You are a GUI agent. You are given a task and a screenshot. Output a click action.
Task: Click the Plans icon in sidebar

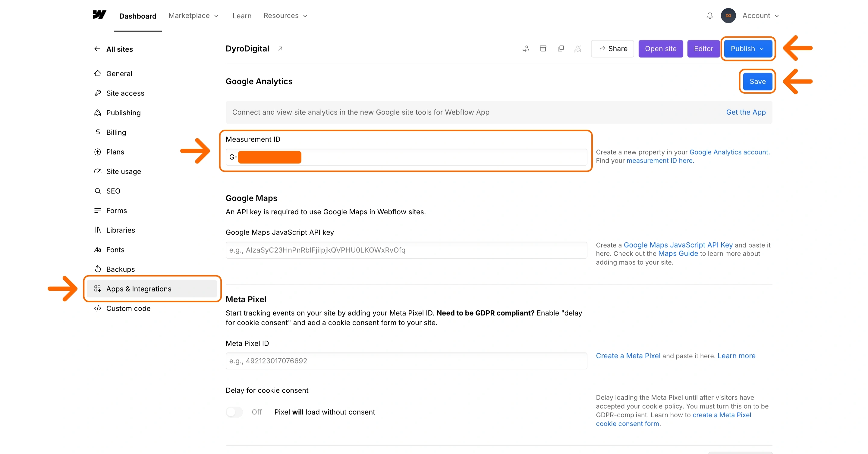point(98,151)
